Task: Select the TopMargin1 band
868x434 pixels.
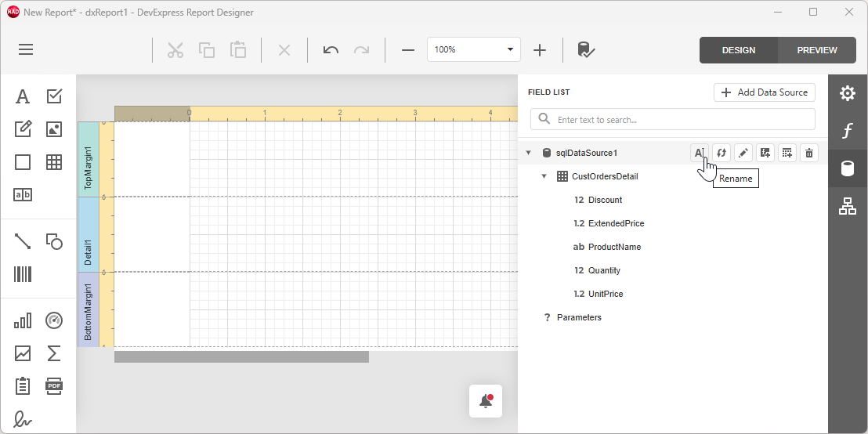Action: (88, 160)
